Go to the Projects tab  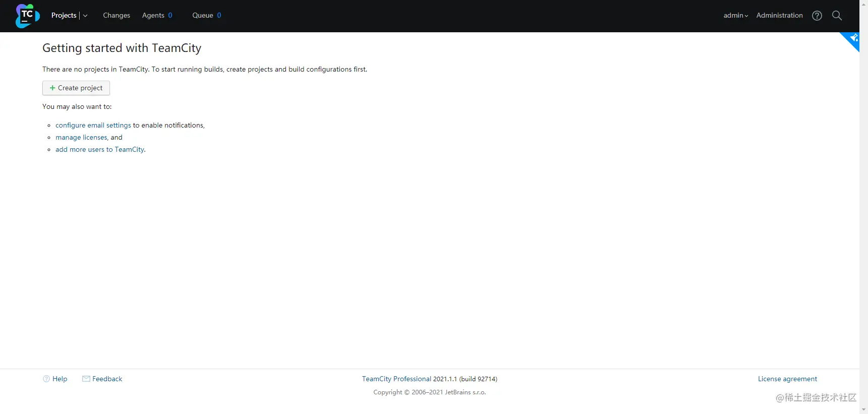64,16
